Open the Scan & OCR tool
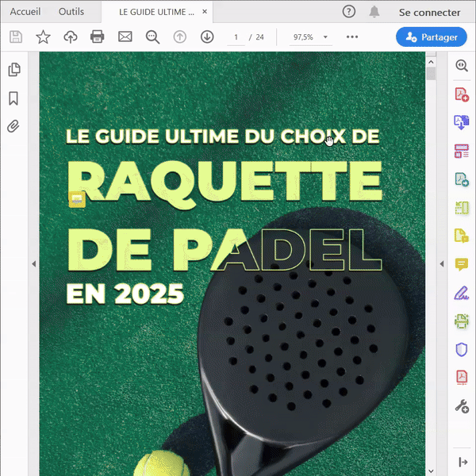 pyautogui.click(x=462, y=321)
